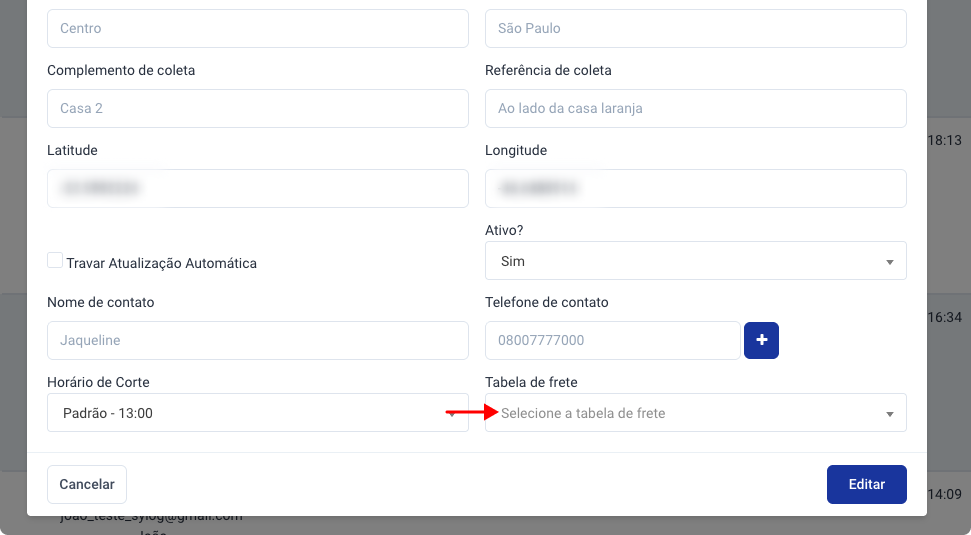The image size is (971, 535).
Task: Add another contact phone with plus button
Action: click(761, 341)
